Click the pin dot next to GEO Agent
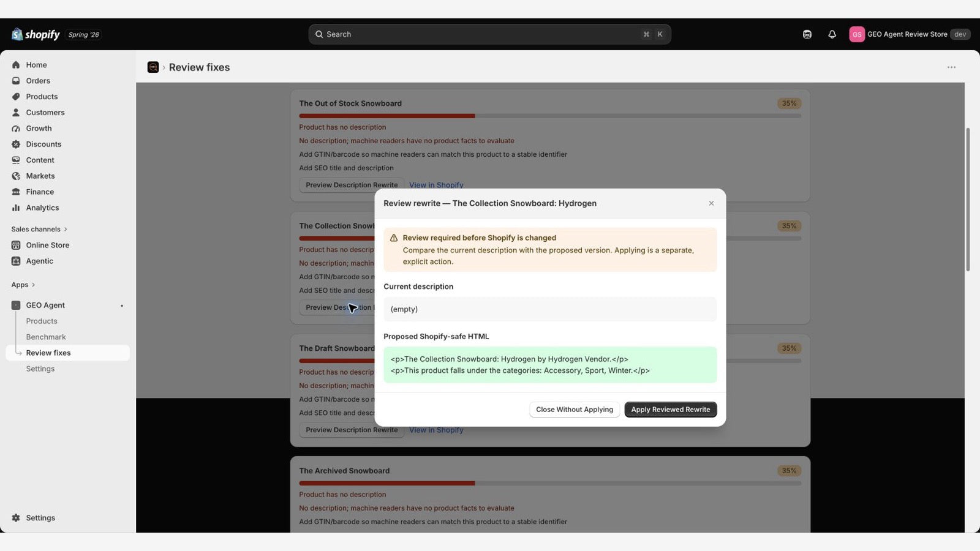Viewport: 980px width, 551px height. (122, 305)
